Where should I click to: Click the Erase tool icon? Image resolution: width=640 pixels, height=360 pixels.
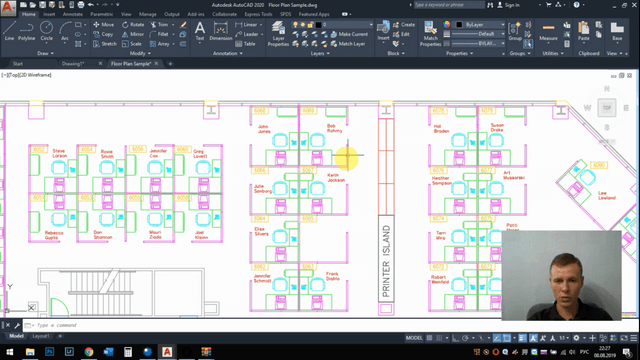click(183, 25)
